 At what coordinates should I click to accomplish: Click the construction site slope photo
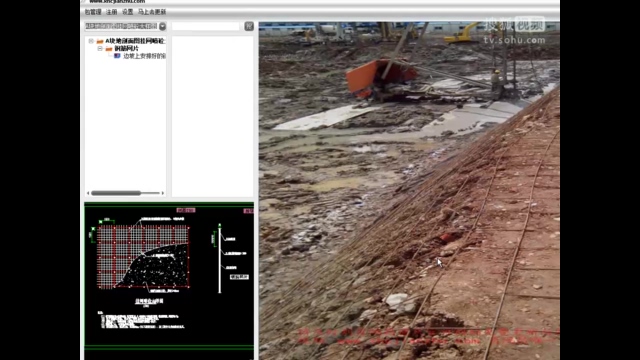click(x=409, y=191)
